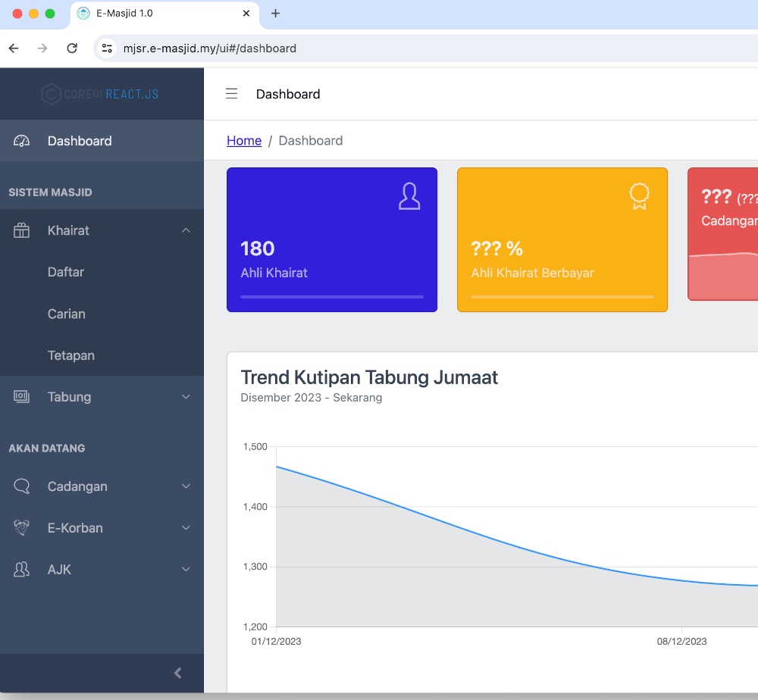758x700 pixels.
Task: Open Tetapan under Khairat
Action: coord(71,355)
